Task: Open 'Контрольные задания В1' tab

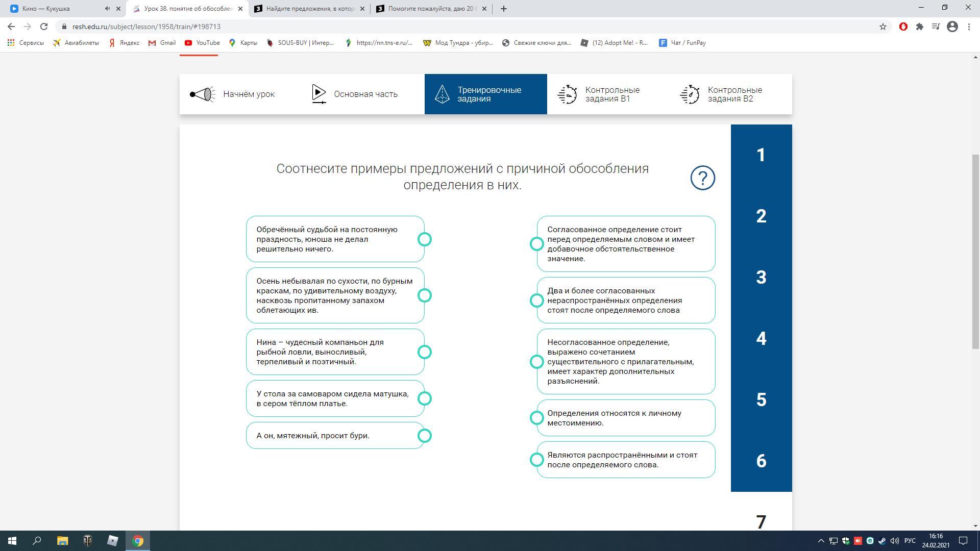Action: click(608, 94)
